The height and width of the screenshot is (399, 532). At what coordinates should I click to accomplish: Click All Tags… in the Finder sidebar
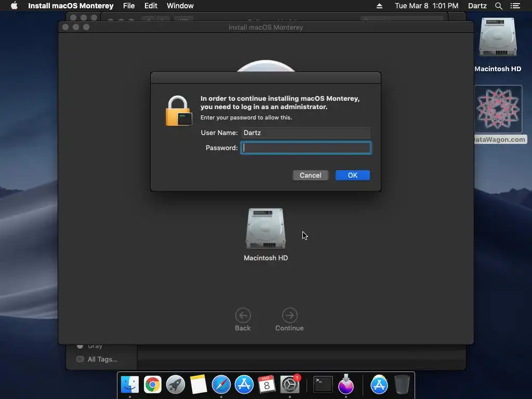(x=102, y=360)
